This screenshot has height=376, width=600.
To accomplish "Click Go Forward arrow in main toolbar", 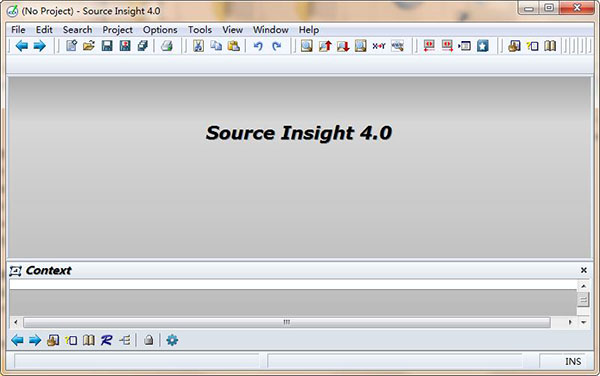I will pyautogui.click(x=39, y=46).
